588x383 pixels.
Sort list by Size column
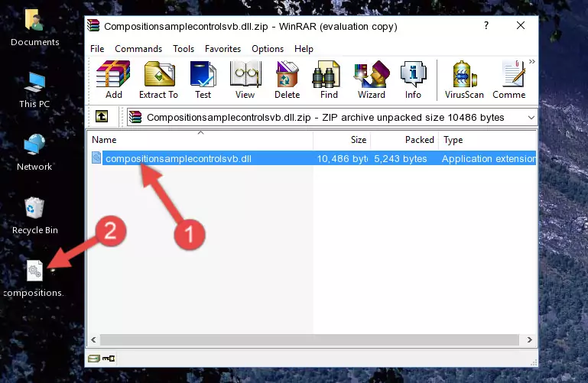pos(342,140)
